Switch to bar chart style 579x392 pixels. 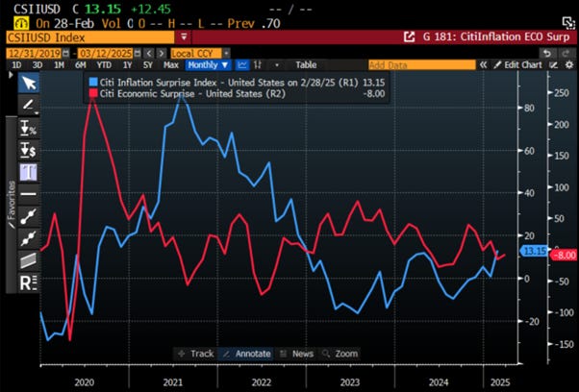(x=258, y=65)
